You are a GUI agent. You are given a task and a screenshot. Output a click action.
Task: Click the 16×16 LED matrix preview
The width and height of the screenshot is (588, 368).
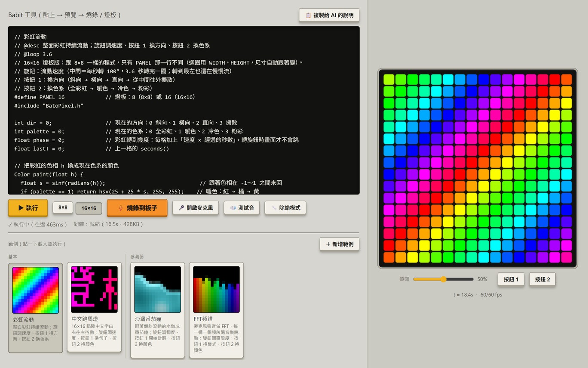(x=478, y=169)
